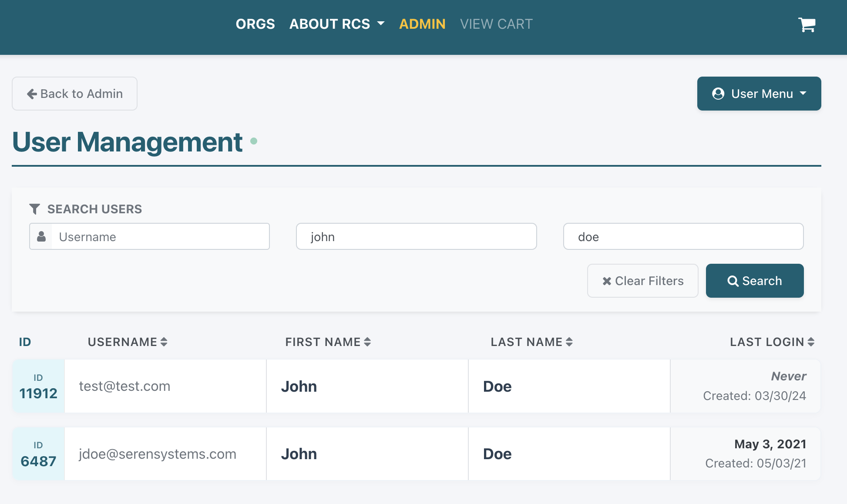Click the filter funnel icon beside Search Users

34,209
